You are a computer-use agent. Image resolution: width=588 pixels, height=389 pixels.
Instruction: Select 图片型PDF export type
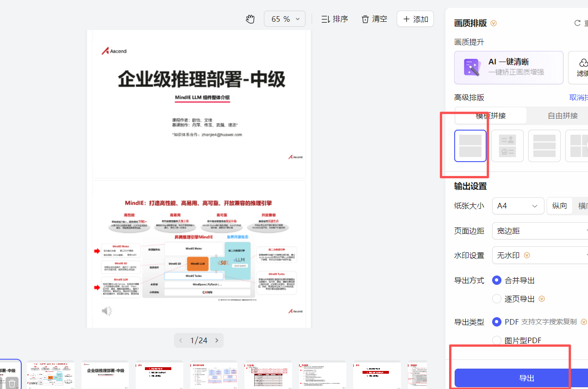497,340
